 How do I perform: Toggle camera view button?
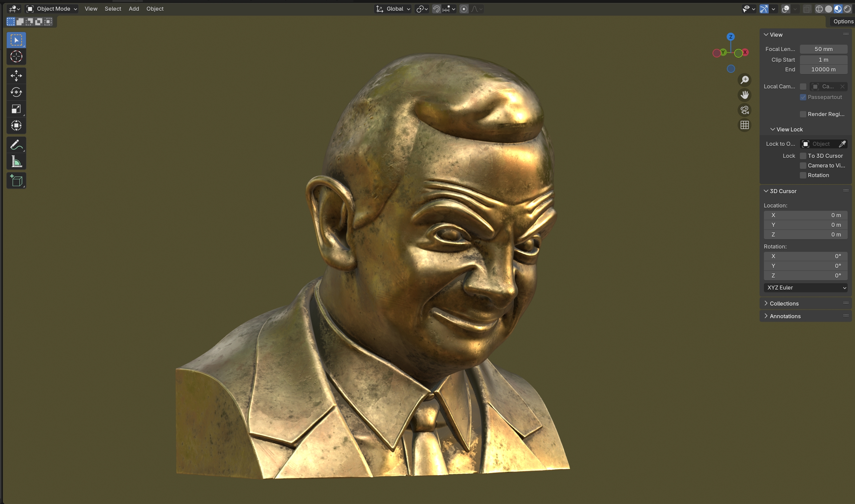pos(744,110)
